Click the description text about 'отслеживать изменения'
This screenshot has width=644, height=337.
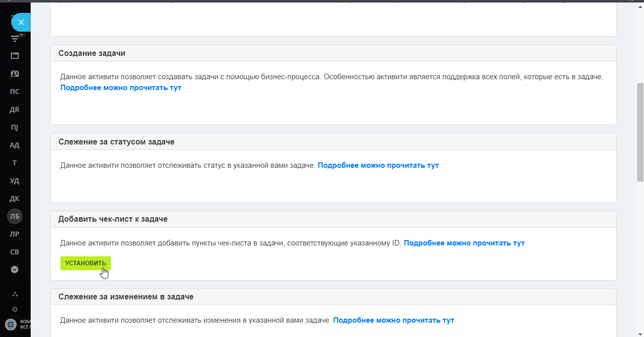(196, 320)
